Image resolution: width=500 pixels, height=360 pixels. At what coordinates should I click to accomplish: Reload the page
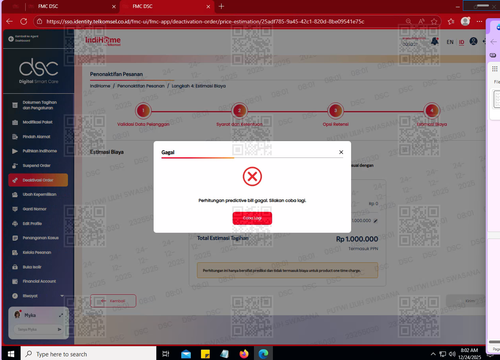23,21
